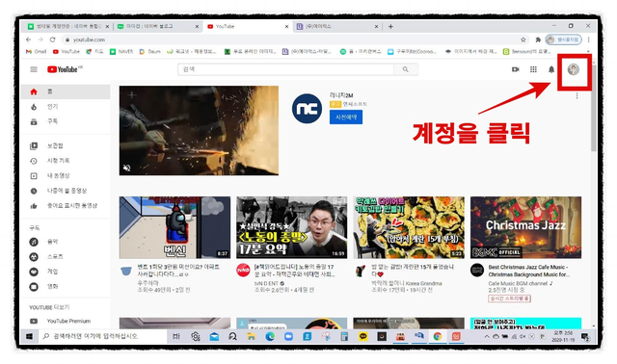Open the Korea Grandma channel link
The height and width of the screenshot is (364, 617).
pyautogui.click(x=407, y=283)
